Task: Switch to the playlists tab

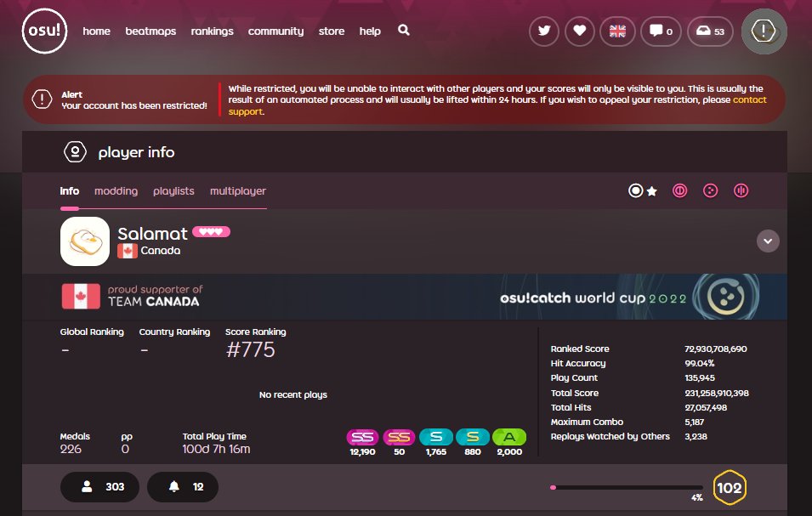Action: point(173,191)
